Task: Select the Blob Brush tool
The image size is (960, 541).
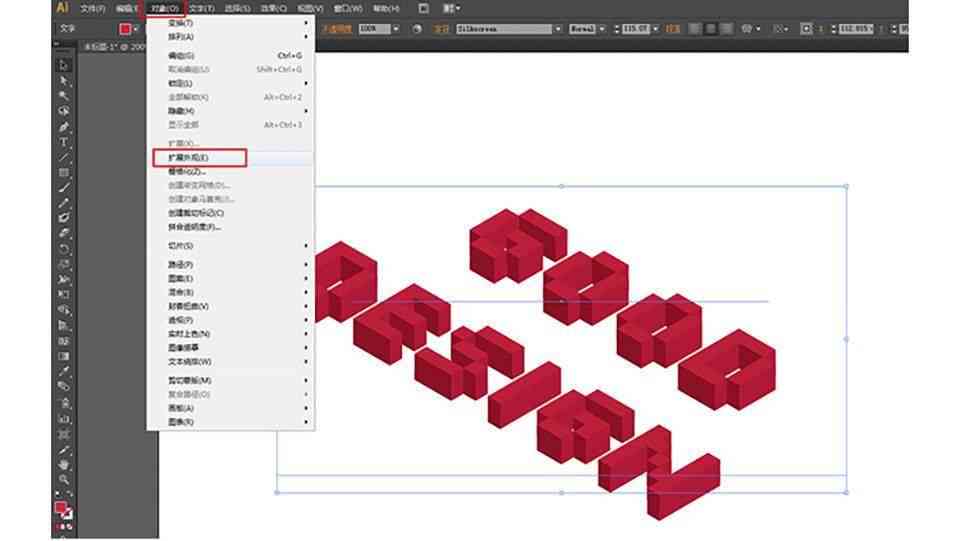Action: (x=64, y=218)
